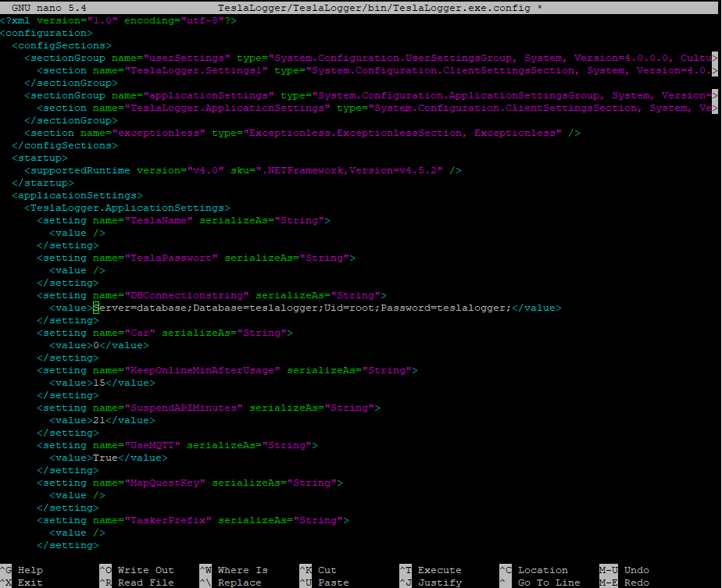Select the ^X Exit shortcut
The width and height of the screenshot is (722, 588).
(x=22, y=583)
